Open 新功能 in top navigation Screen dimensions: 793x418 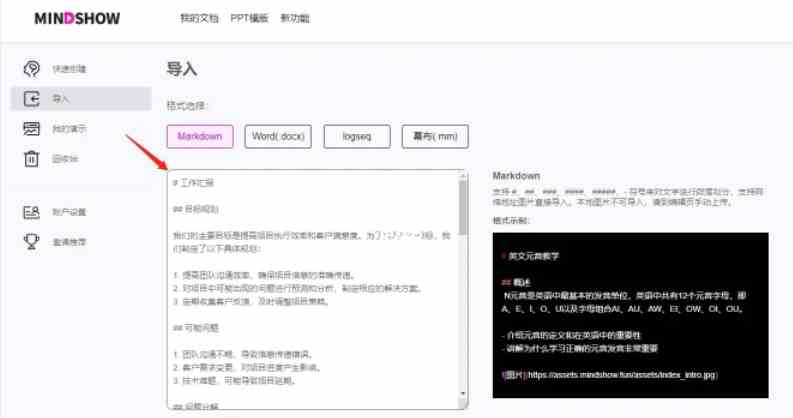pyautogui.click(x=295, y=18)
